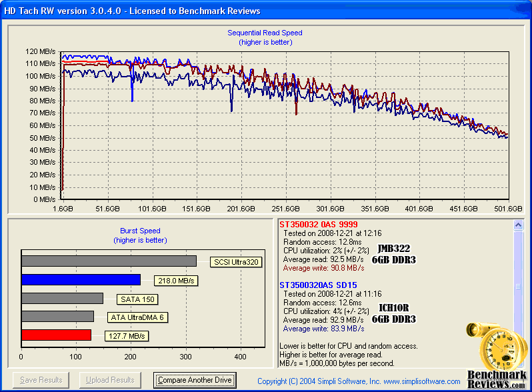Screen dimensions: 532x392
Task: Click the gray SATA 150 bar
Action: [x=62, y=298]
